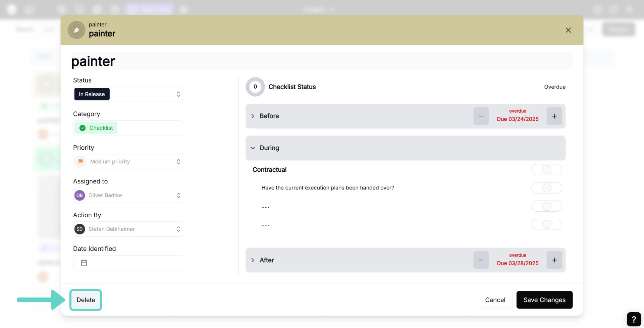Expand the Before checklist section
This screenshot has height=328, width=644.
[253, 116]
